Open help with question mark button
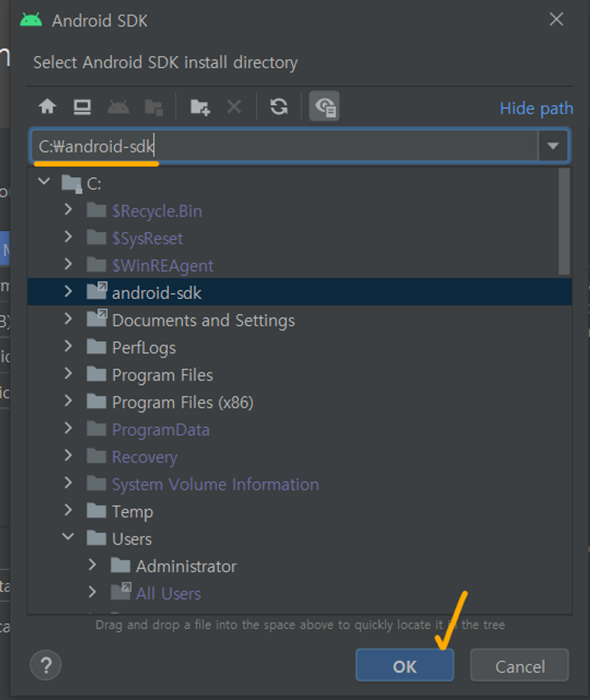This screenshot has height=700, width=590. pyautogui.click(x=46, y=665)
